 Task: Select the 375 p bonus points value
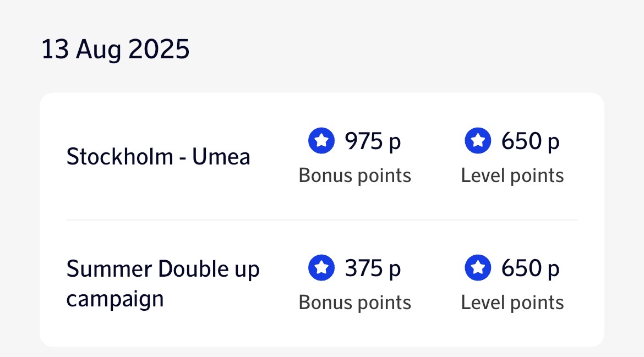373,268
